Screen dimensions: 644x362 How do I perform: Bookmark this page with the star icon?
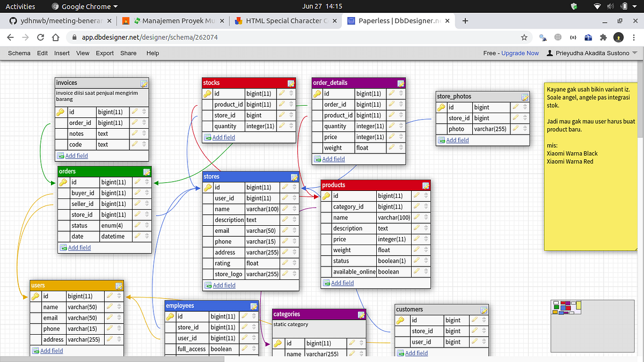(524, 38)
